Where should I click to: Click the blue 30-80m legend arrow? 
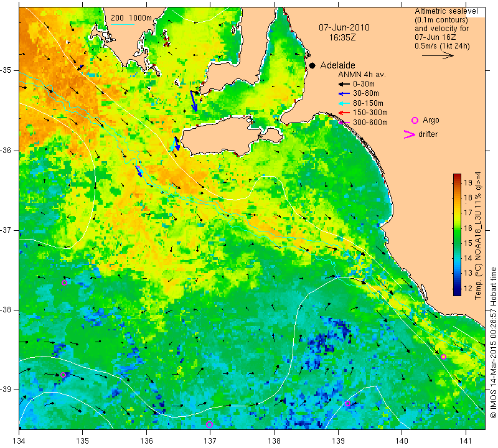(344, 94)
